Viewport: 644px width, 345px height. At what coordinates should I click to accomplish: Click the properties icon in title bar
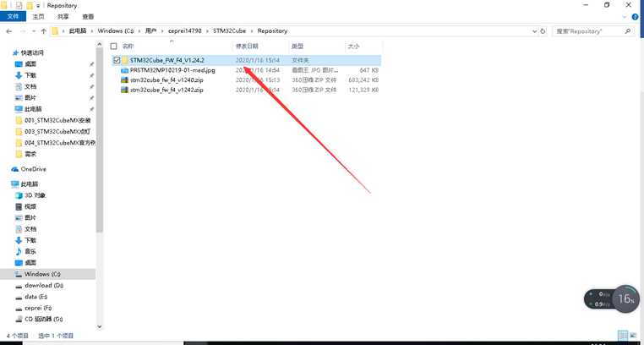19,6
